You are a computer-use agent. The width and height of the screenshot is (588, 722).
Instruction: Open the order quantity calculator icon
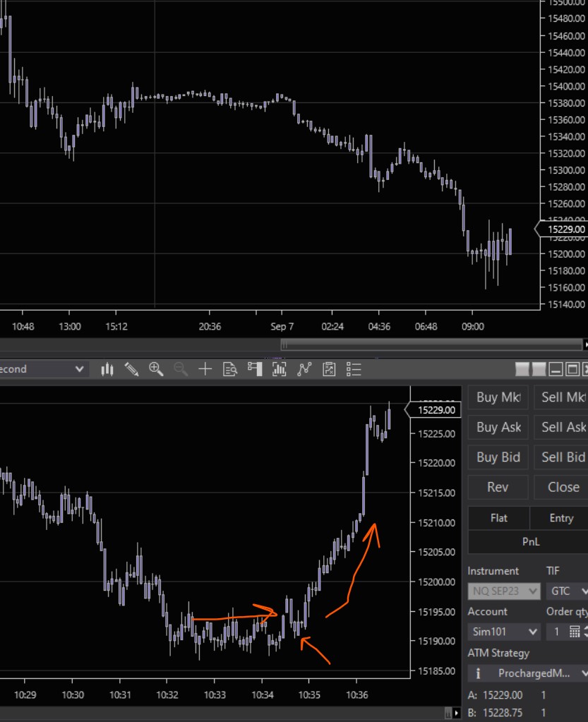click(x=575, y=632)
